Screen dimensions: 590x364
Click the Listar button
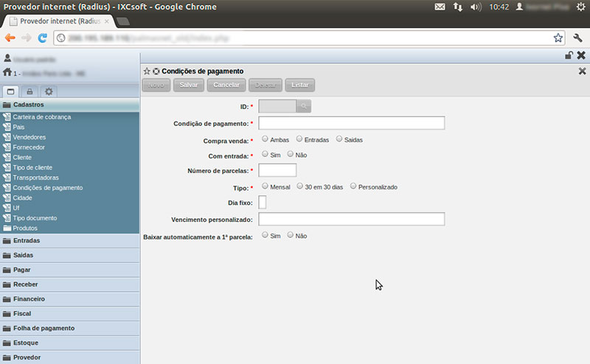pos(300,85)
